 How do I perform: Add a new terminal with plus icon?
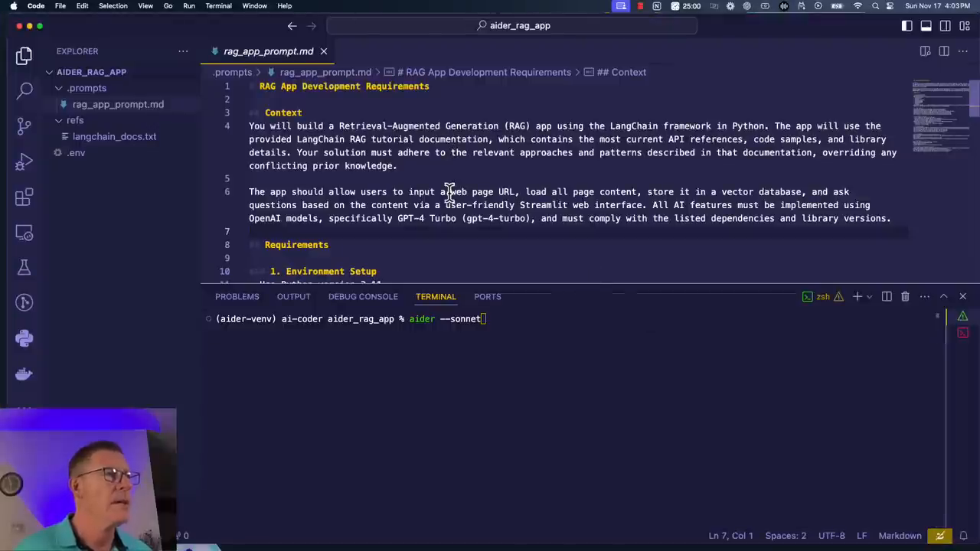tap(857, 296)
